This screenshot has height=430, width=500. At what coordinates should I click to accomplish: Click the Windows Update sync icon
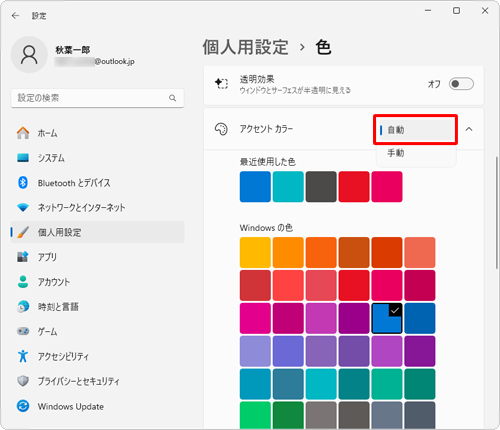(x=23, y=406)
